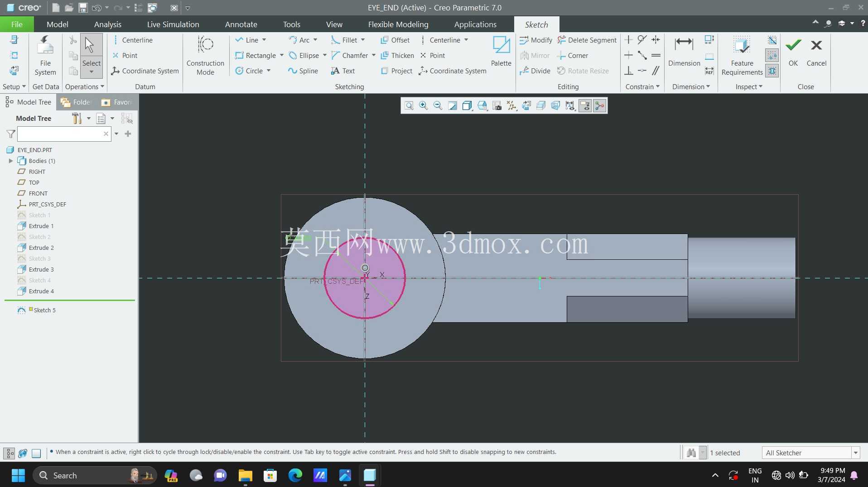The image size is (868, 487).
Task: Select the Tangent constraint icon
Action: (x=642, y=40)
